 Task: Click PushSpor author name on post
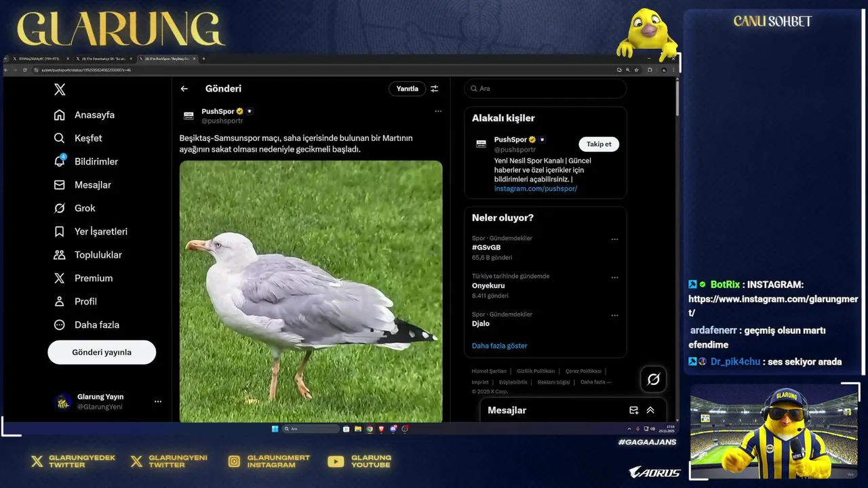[x=218, y=111]
